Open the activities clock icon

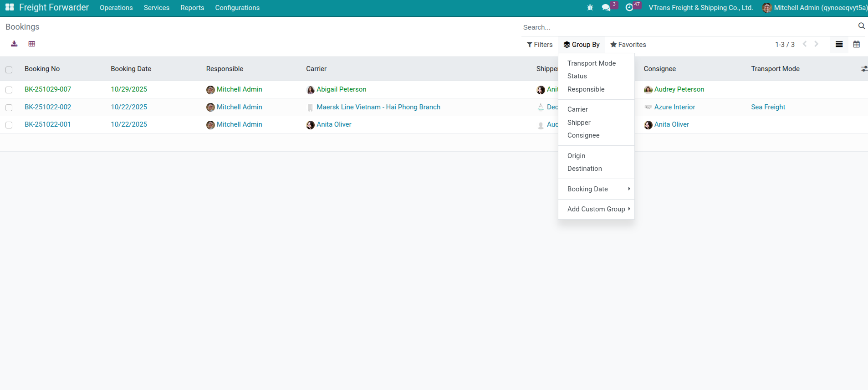tap(629, 8)
